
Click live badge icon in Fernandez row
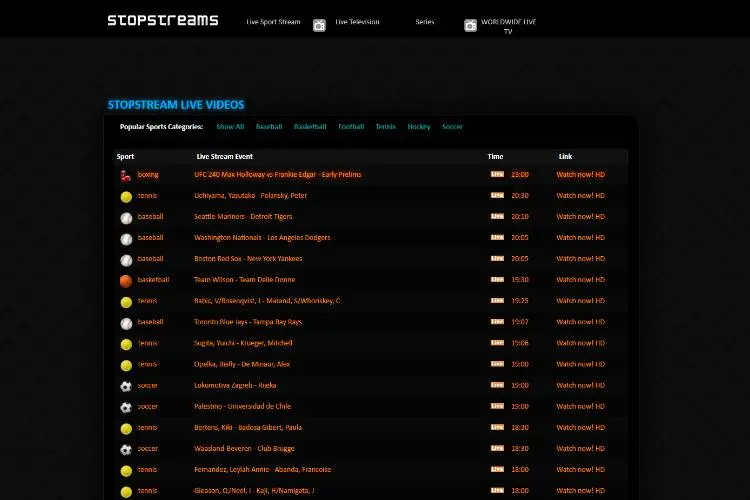coord(497,469)
